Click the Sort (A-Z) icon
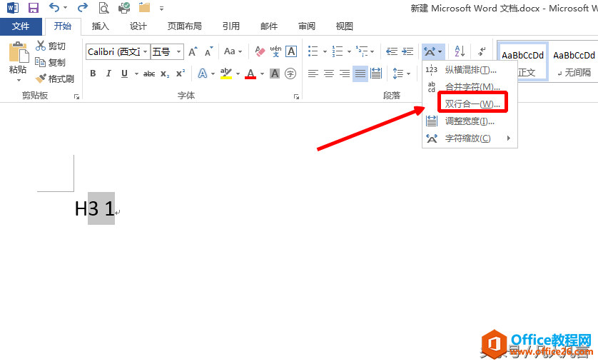 [460, 51]
